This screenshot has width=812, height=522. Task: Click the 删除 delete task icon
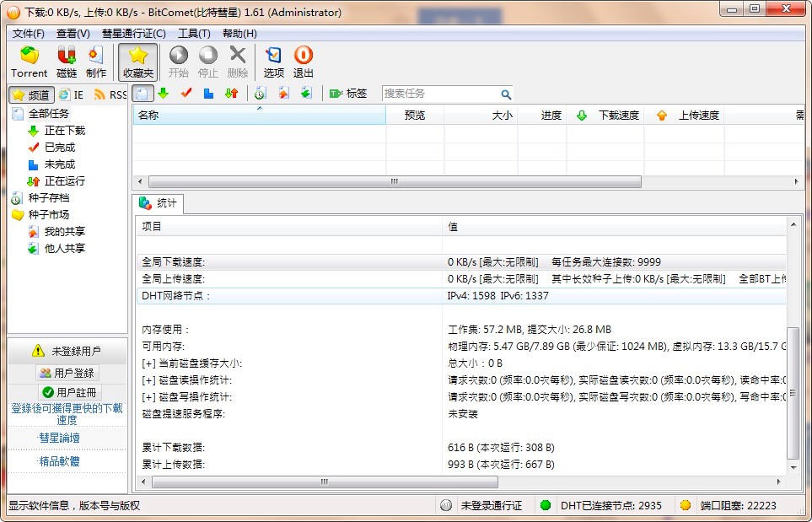pyautogui.click(x=238, y=62)
